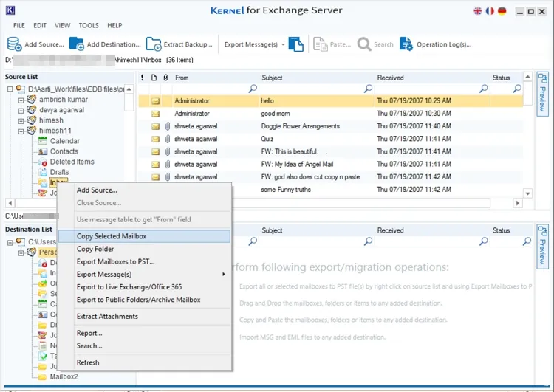Click the Paste toolbar icon

pyautogui.click(x=321, y=44)
